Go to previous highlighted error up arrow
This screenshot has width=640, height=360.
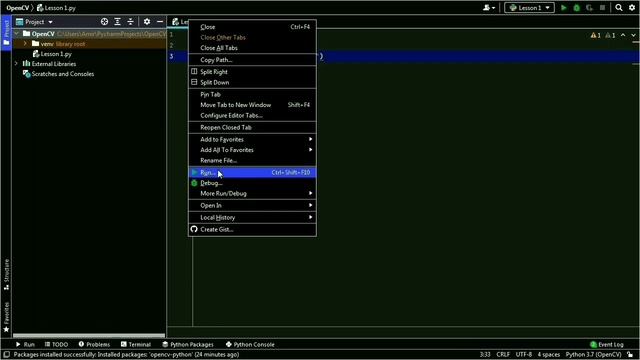click(x=623, y=35)
